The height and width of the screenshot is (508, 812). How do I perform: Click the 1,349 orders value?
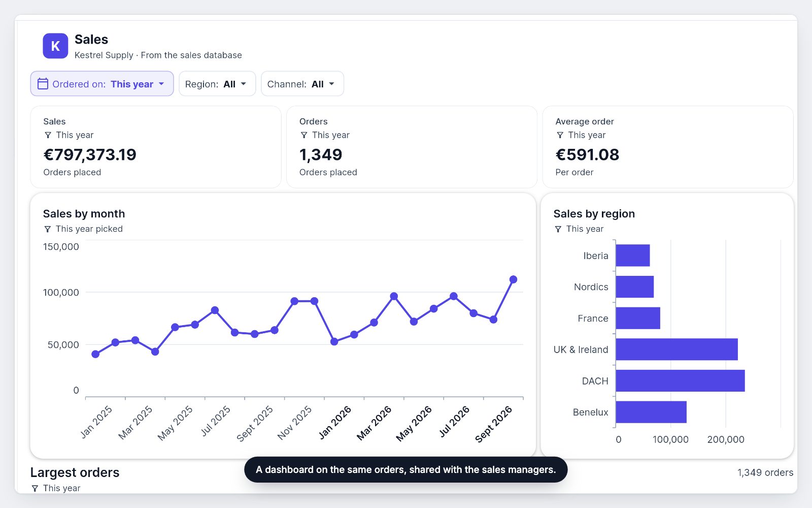pyautogui.click(x=321, y=154)
